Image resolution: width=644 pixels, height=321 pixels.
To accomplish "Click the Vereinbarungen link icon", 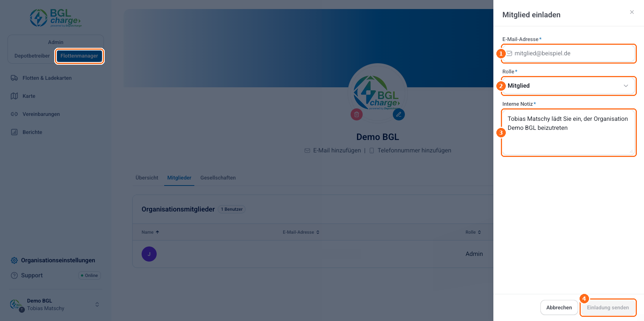I will tap(14, 114).
